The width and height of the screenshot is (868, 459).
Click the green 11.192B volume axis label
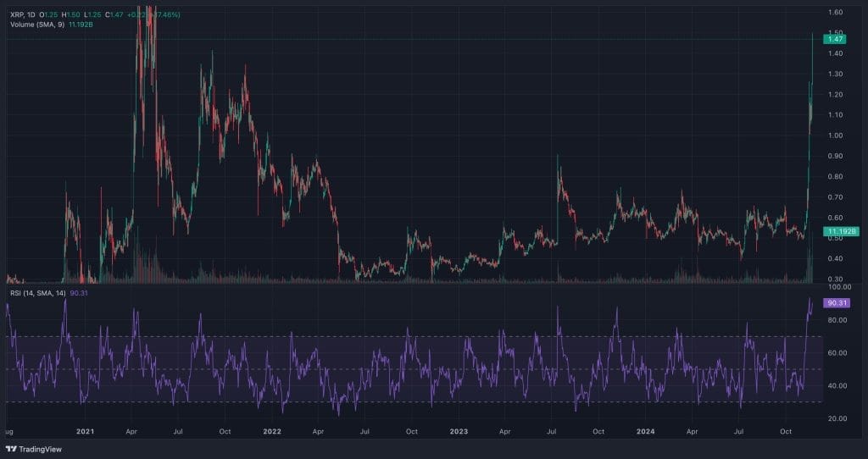(x=841, y=231)
